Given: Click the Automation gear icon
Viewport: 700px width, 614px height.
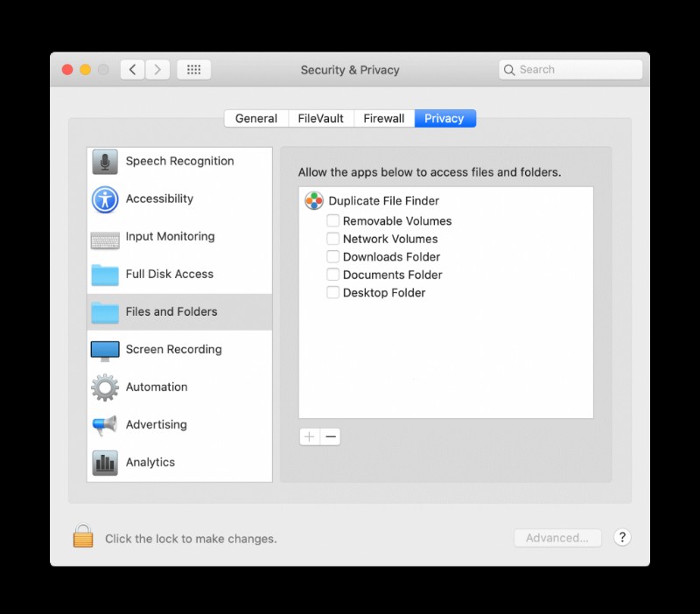Looking at the screenshot, I should pos(105,387).
